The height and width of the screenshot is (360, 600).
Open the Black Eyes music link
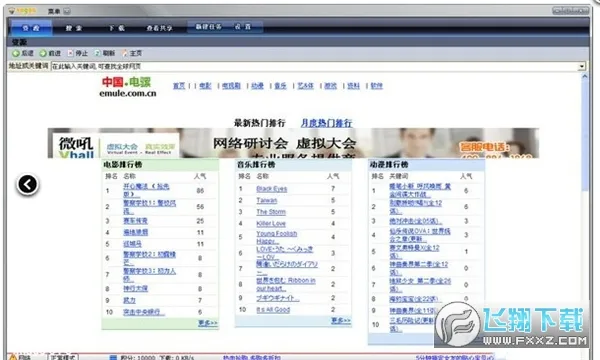(x=272, y=189)
